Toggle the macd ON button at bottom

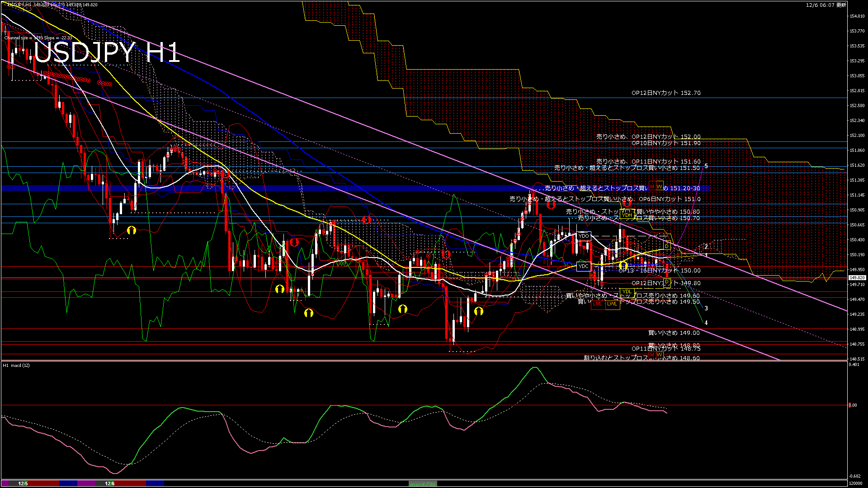[x=423, y=484]
